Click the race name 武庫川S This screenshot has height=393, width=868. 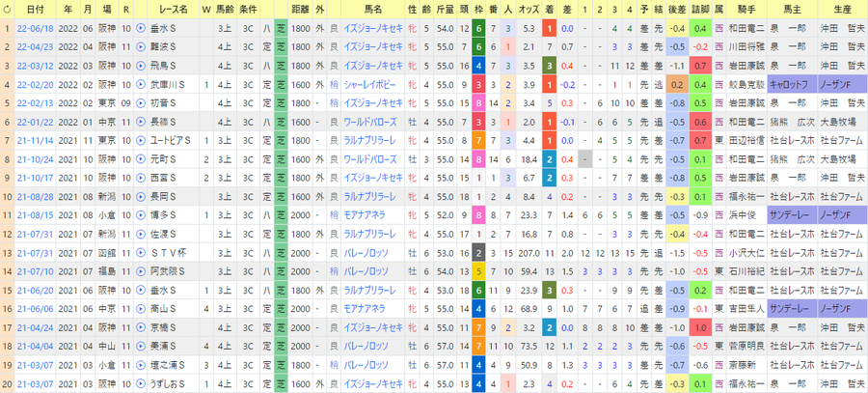coord(167,85)
